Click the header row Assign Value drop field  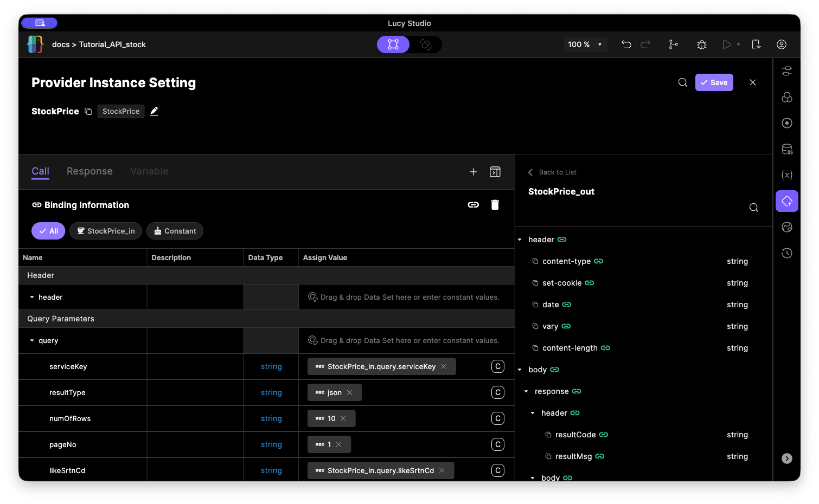(406, 297)
